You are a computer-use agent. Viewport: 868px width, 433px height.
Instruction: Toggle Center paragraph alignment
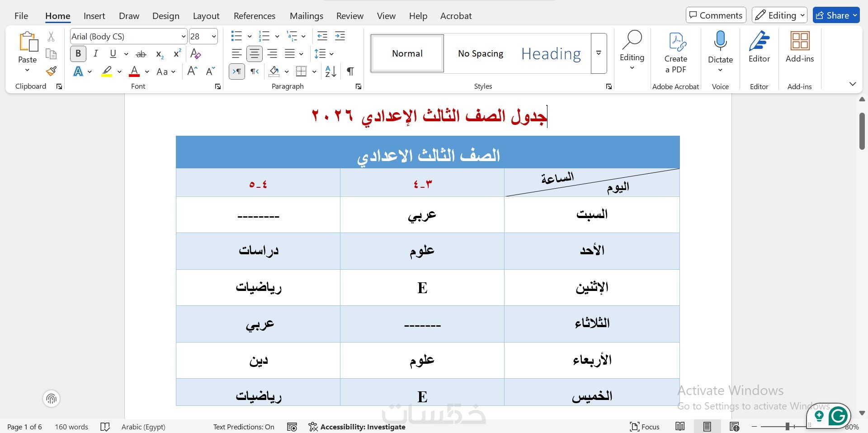click(255, 54)
